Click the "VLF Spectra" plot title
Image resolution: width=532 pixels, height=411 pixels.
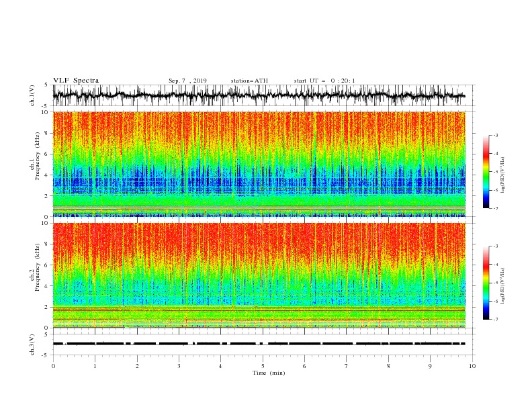click(x=76, y=81)
